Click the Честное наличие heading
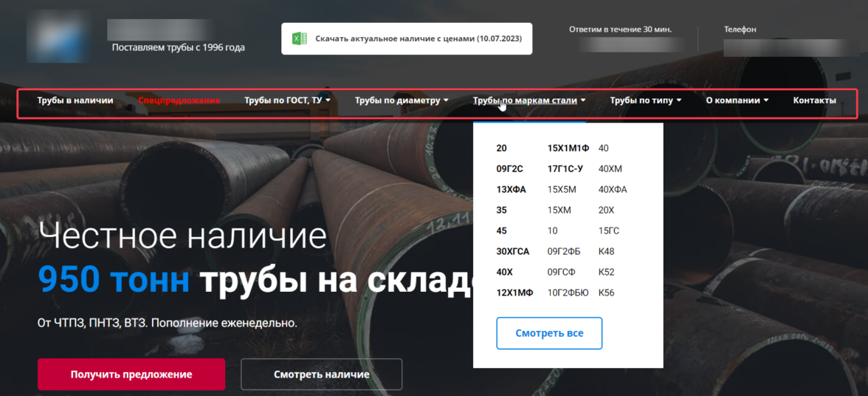 coord(182,236)
